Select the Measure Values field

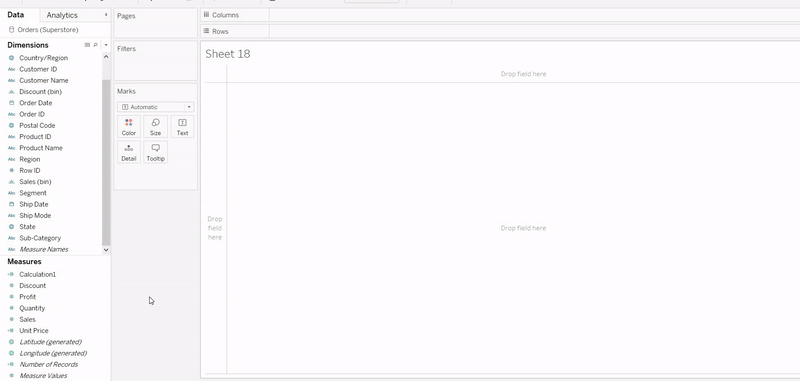(43, 376)
